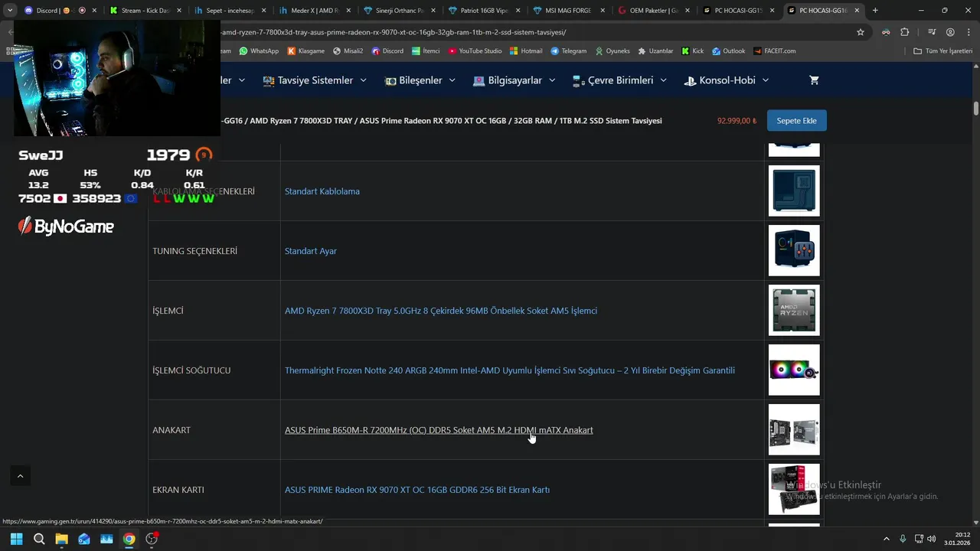Expand the Bilgisayarlar menu
Image resolution: width=980 pixels, height=551 pixels.
(514, 80)
